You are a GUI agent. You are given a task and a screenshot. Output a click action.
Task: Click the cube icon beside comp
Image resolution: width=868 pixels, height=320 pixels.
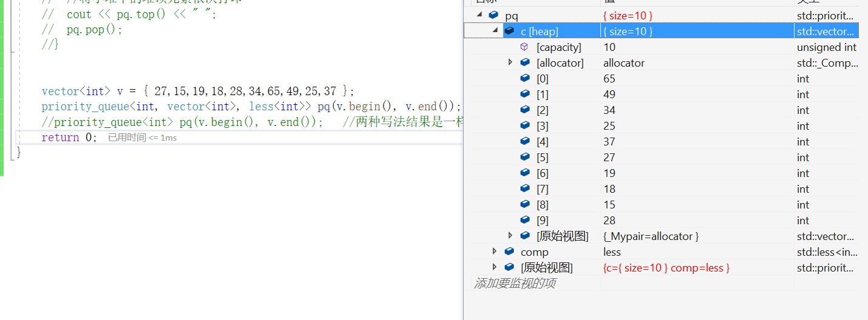pyautogui.click(x=509, y=252)
